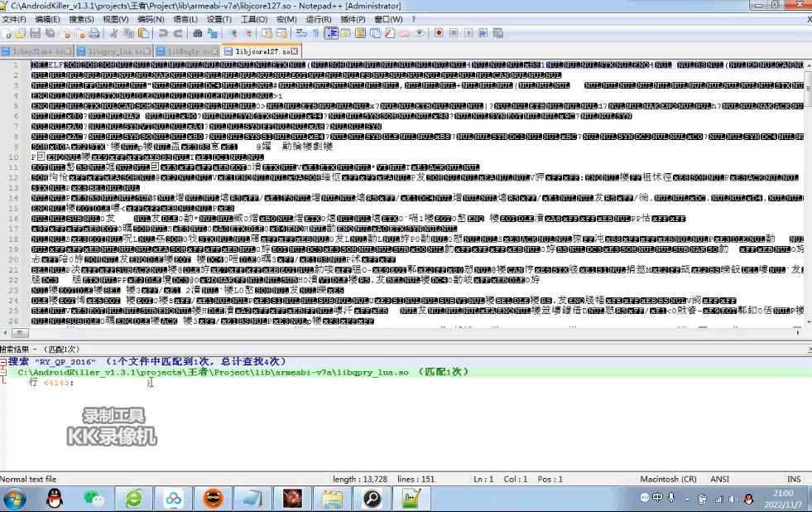Start macro recording with red record icon

[x=439, y=33]
